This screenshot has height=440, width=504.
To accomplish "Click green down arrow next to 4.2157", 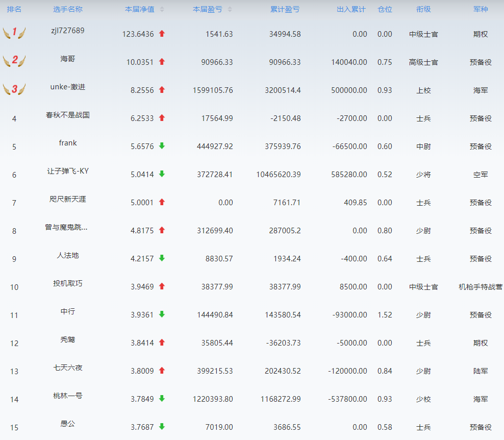I will (162, 258).
